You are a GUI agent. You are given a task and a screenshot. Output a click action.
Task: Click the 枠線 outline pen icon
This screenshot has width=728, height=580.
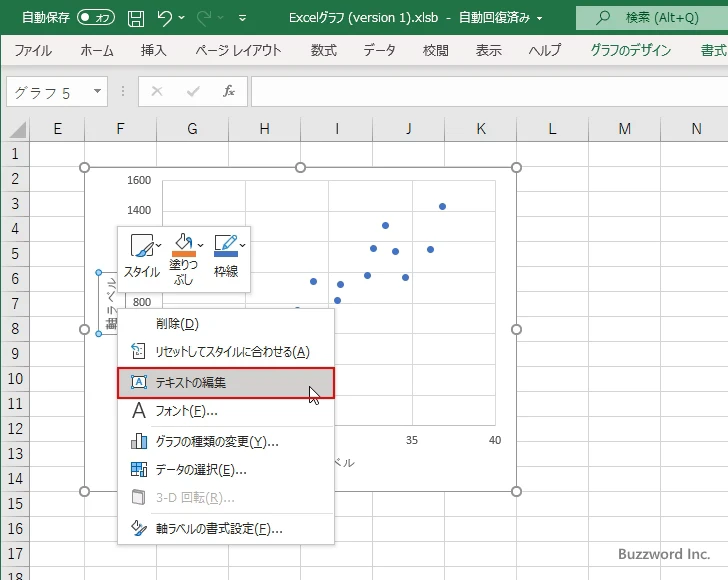(x=226, y=245)
